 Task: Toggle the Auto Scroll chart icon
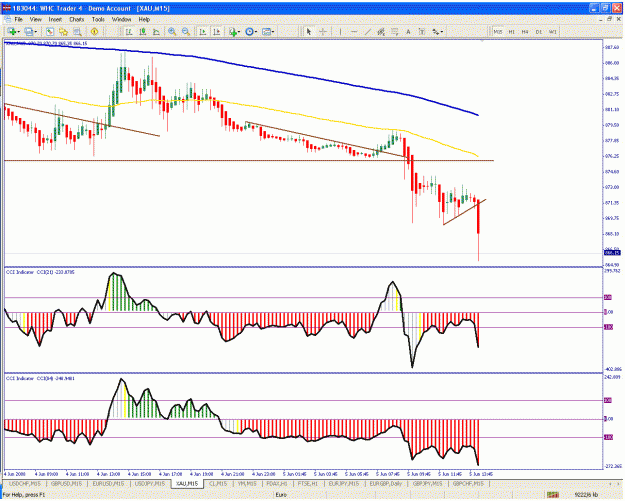[x=203, y=31]
